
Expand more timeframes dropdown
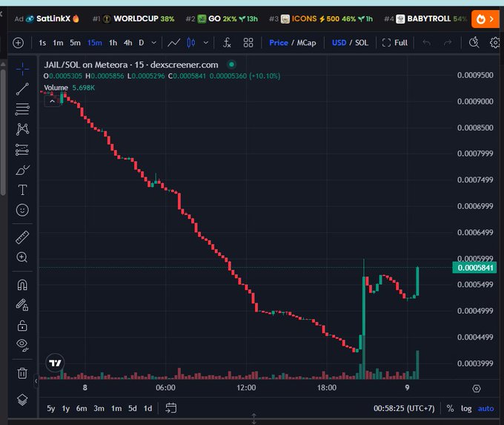154,43
